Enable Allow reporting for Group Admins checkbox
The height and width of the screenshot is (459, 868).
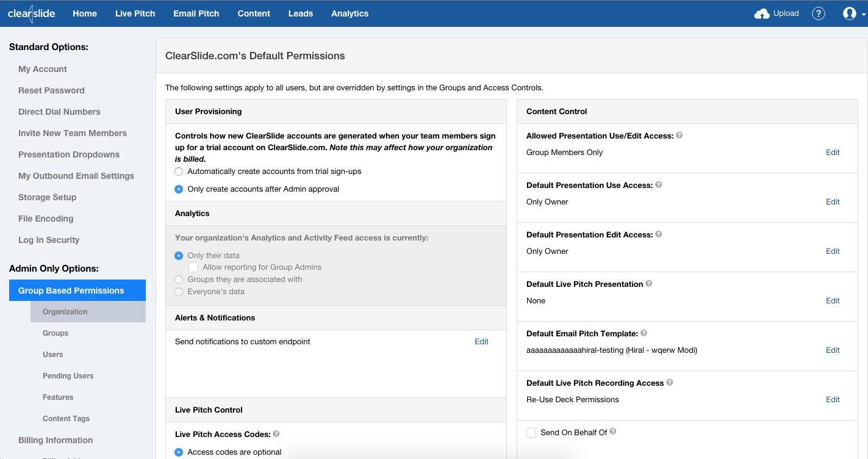point(193,267)
